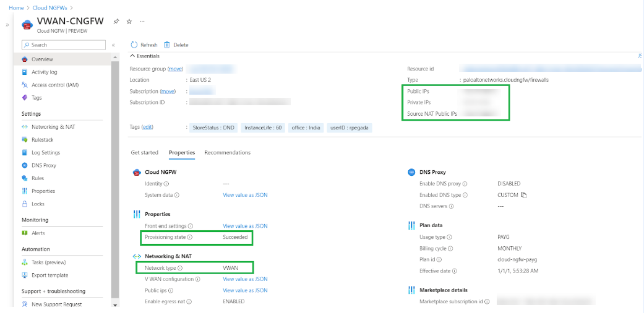Image resolution: width=644 pixels, height=320 pixels.
Task: Switch to the Get started tab
Action: pyautogui.click(x=145, y=152)
